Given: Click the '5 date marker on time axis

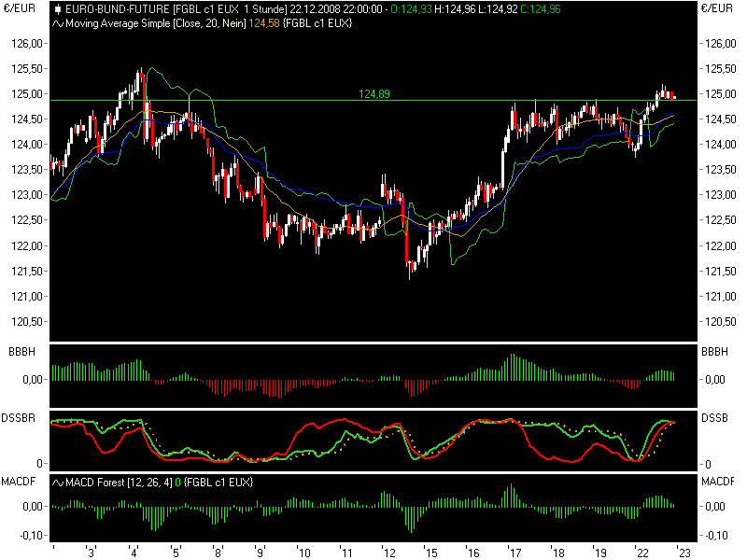Looking at the screenshot, I should tap(176, 553).
